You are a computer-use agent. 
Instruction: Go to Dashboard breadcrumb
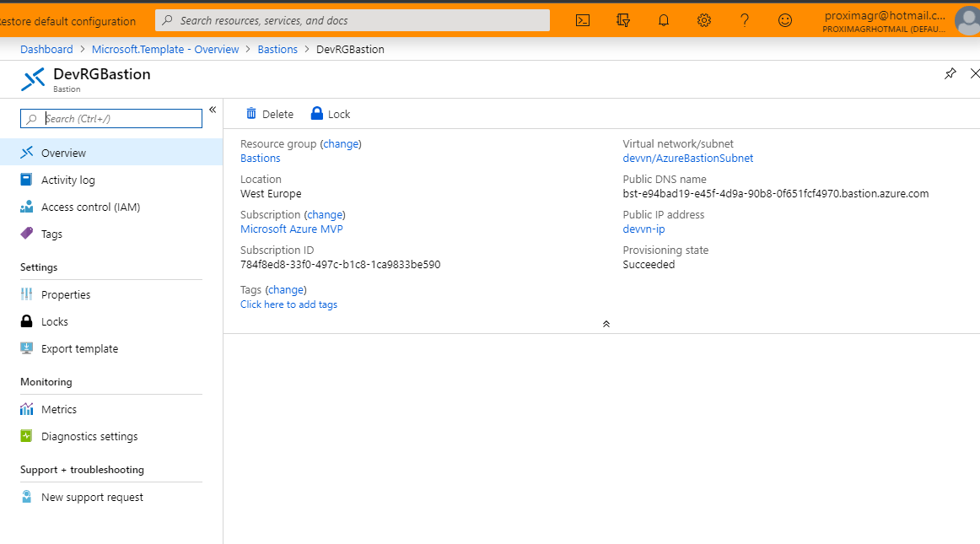pos(46,50)
